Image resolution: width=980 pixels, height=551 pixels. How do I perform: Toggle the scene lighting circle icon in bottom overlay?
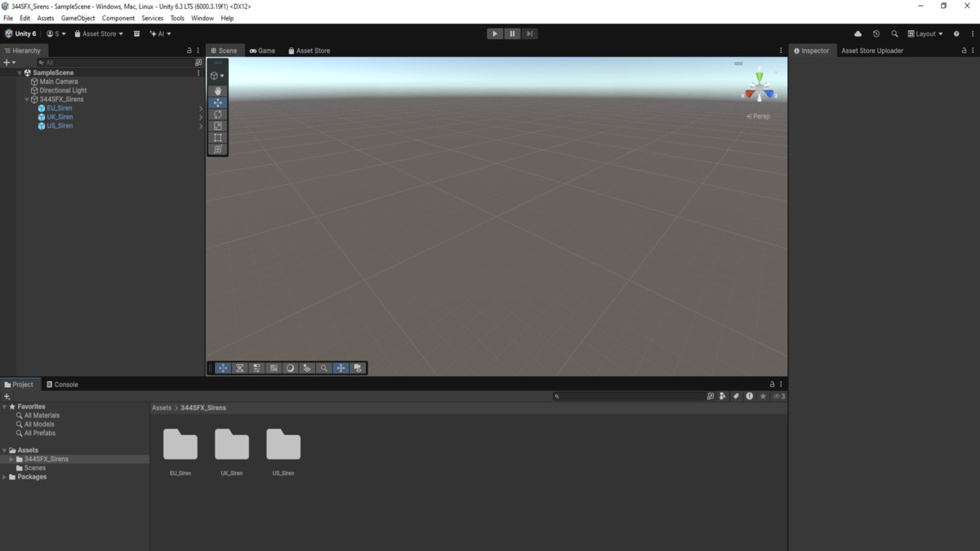pos(290,368)
